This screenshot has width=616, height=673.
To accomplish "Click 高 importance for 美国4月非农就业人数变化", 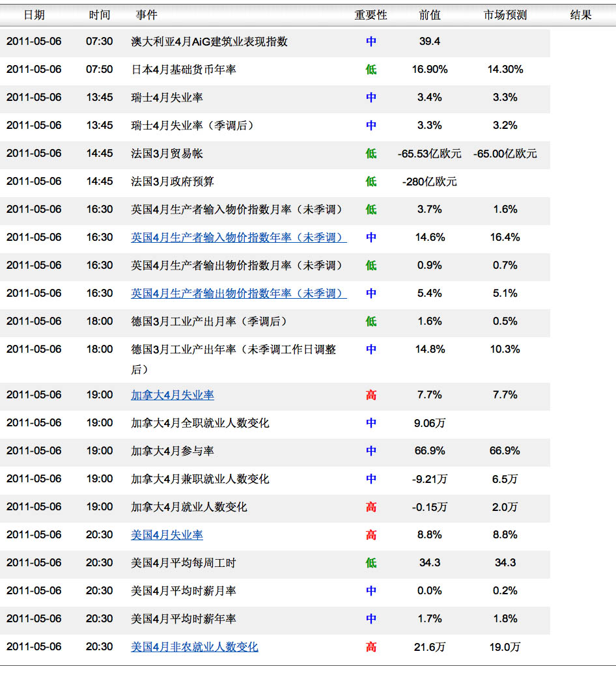I will [x=371, y=647].
